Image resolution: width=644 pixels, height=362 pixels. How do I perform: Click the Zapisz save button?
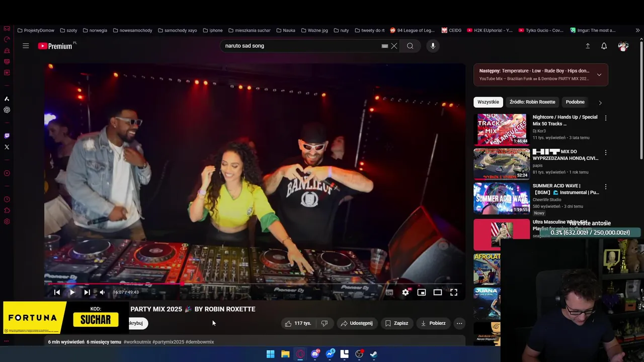(396, 323)
